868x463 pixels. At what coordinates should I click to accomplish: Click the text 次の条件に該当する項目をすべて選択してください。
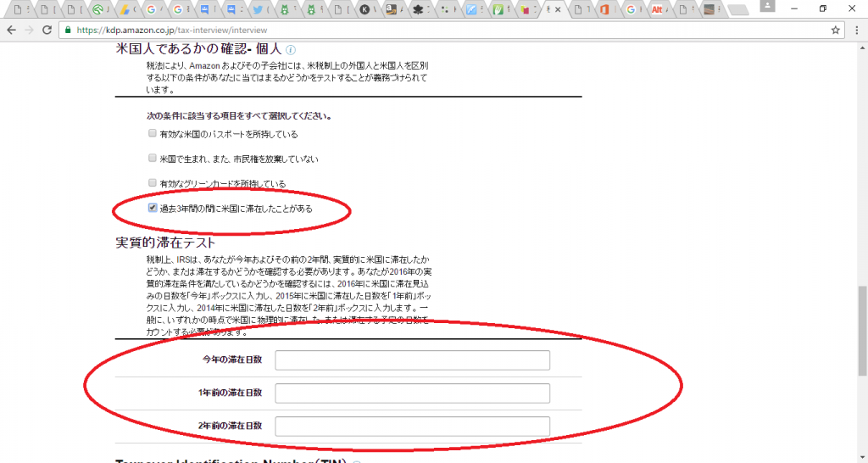click(x=240, y=116)
